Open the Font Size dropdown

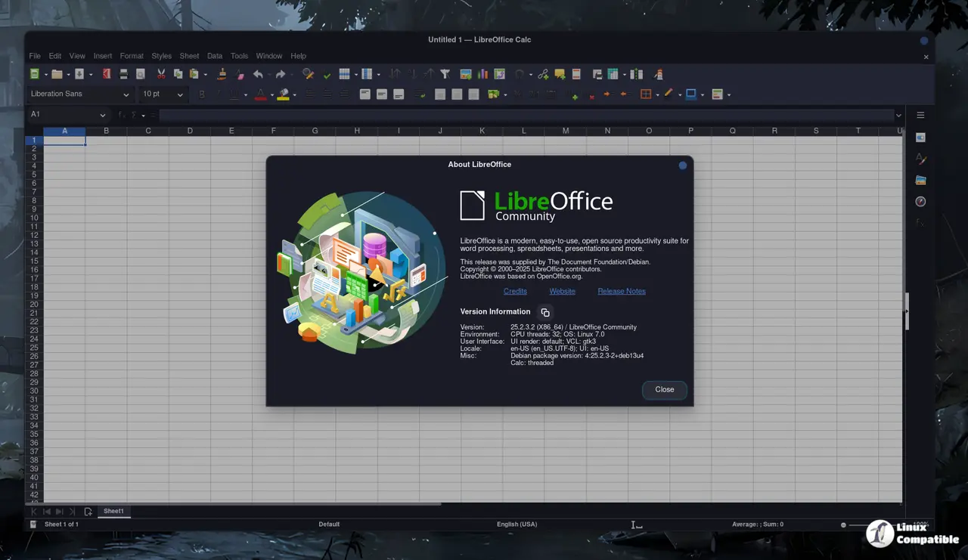[180, 94]
